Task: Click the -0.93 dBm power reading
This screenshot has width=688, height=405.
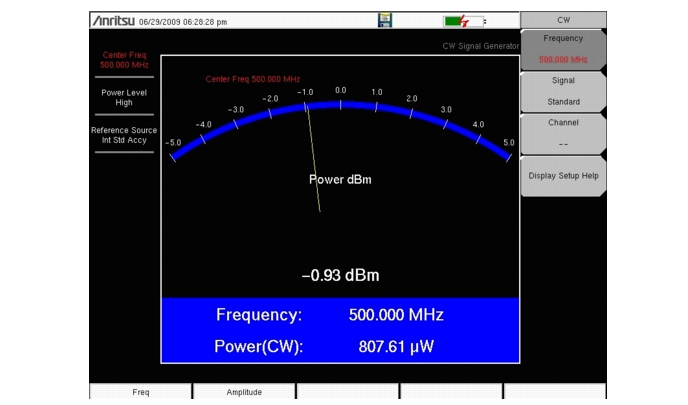Action: (340, 276)
